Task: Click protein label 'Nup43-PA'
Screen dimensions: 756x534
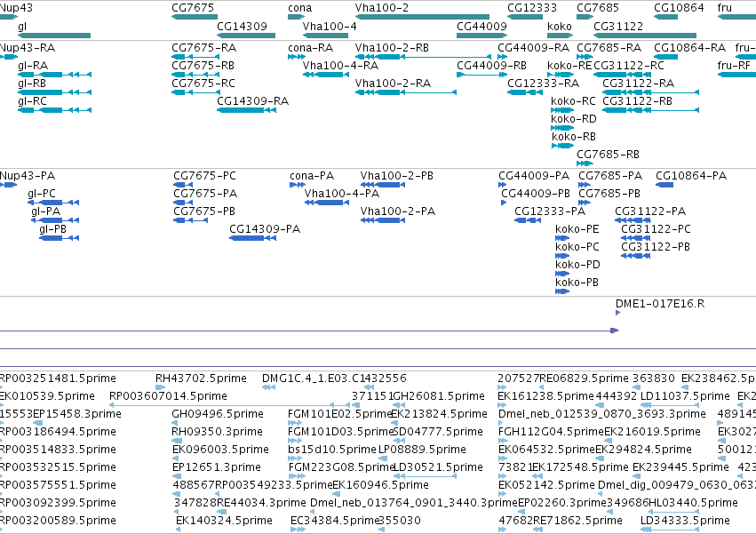Action: (x=28, y=176)
